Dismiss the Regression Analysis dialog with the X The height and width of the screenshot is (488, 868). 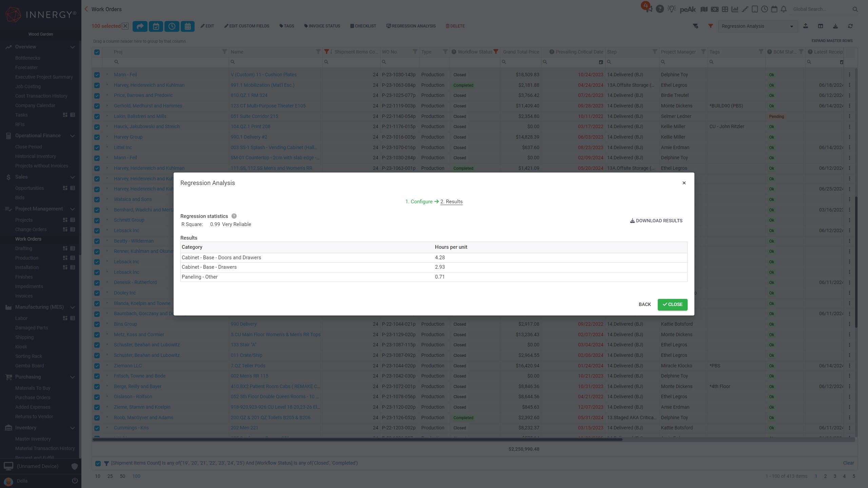(684, 183)
